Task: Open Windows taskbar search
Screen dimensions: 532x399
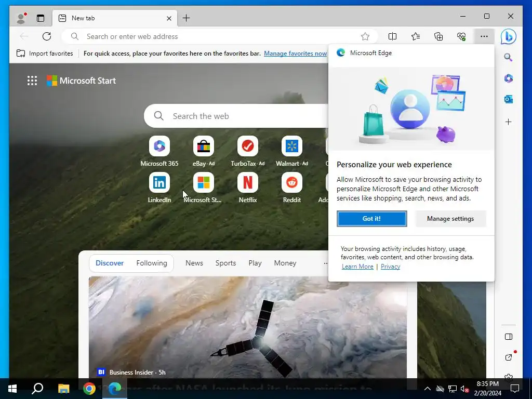Action: click(x=37, y=389)
